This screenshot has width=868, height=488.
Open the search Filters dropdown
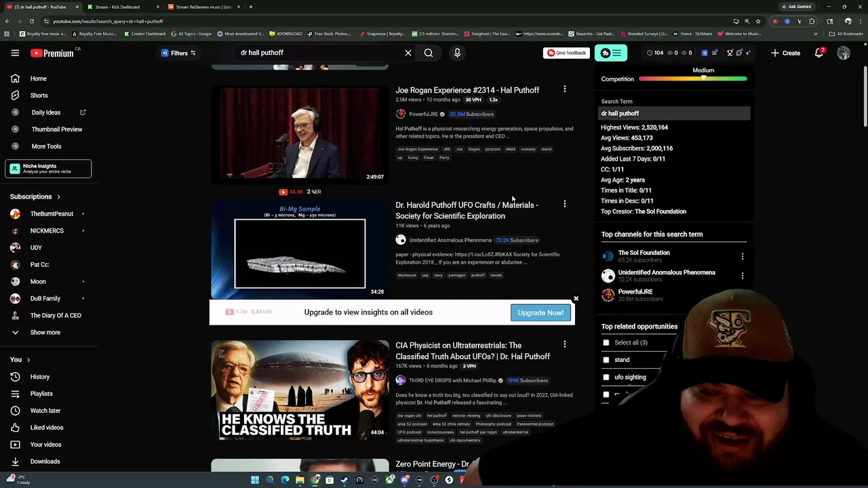click(x=179, y=53)
